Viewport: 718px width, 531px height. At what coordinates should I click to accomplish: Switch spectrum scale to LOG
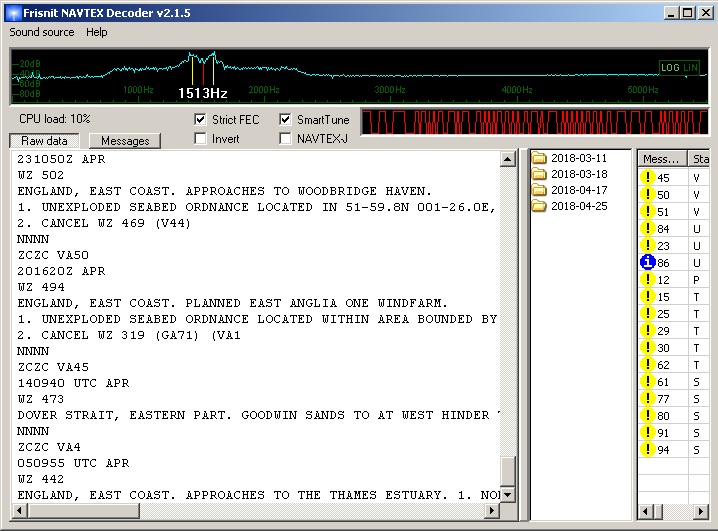coord(670,68)
